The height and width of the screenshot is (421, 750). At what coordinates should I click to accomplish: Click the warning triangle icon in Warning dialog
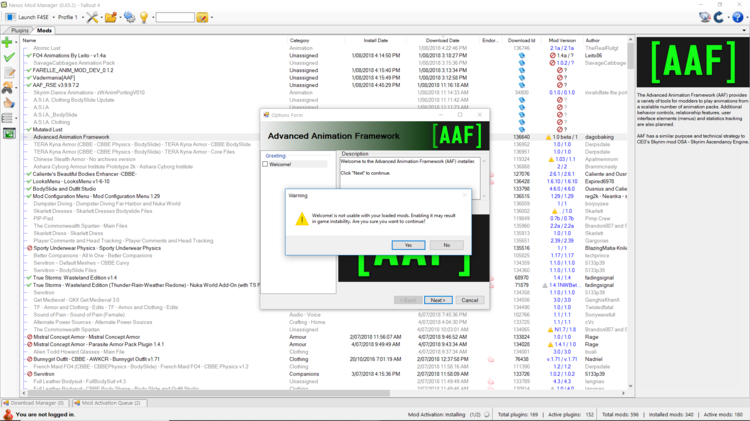click(x=302, y=219)
